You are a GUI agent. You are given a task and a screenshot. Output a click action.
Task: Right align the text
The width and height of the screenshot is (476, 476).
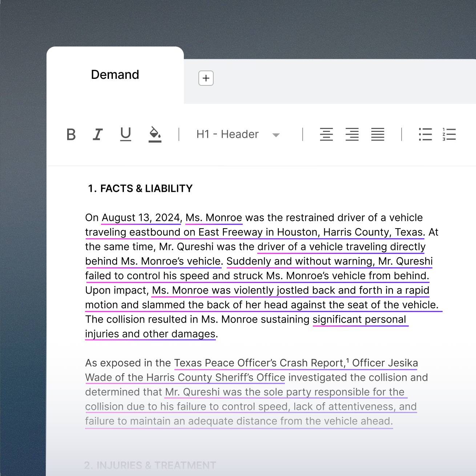point(352,134)
